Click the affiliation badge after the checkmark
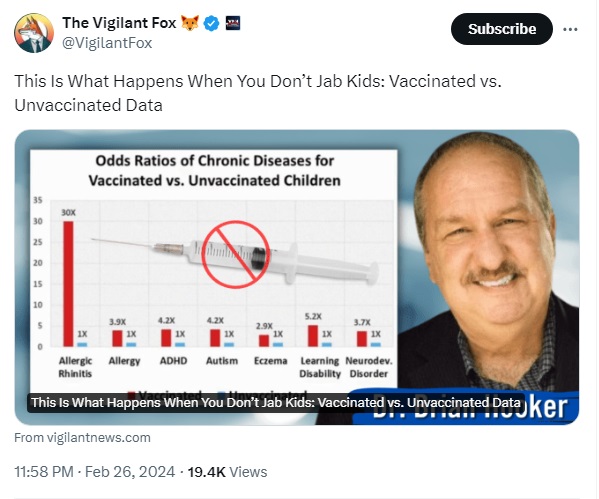 point(233,23)
